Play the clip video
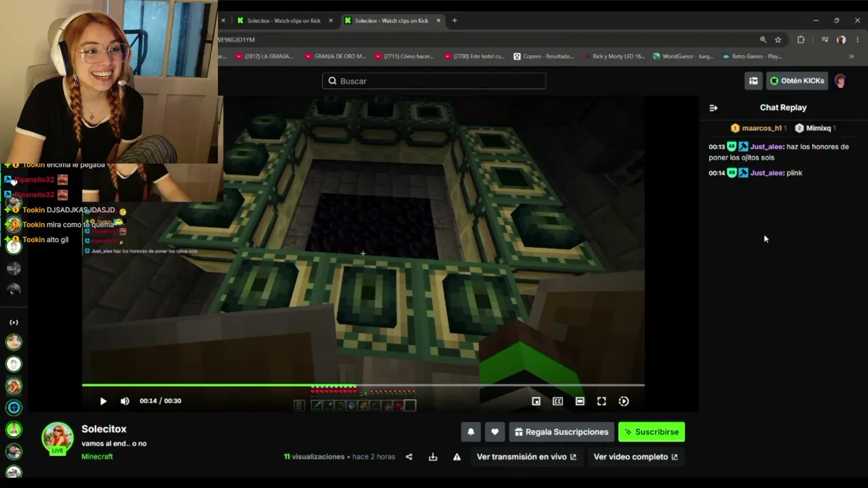 click(103, 401)
